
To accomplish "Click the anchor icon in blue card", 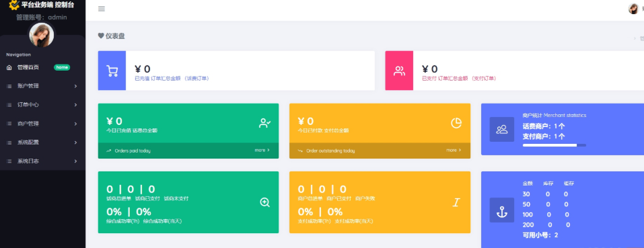I will [502, 210].
